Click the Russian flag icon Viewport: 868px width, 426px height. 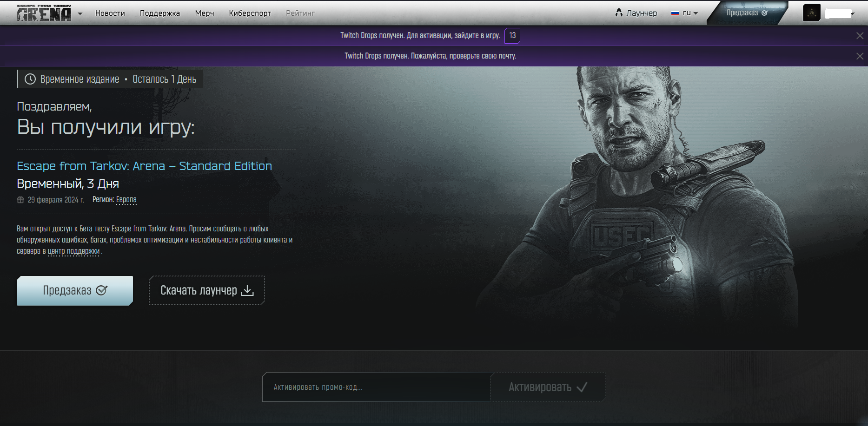tap(675, 13)
